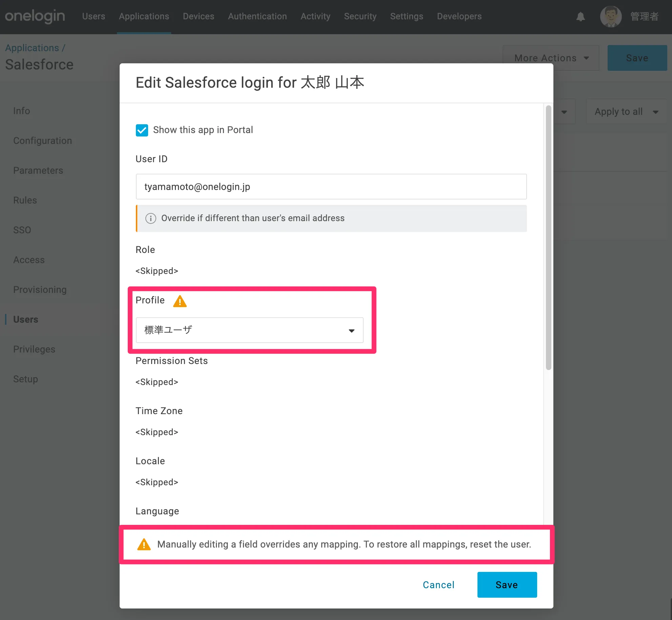Click the Applications breadcrumb link

[32, 48]
